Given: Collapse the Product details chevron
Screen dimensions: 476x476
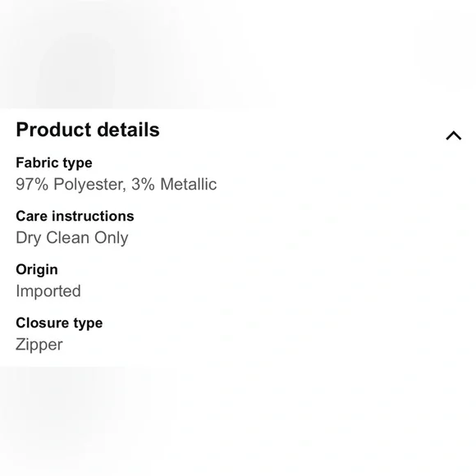Looking at the screenshot, I should [454, 135].
